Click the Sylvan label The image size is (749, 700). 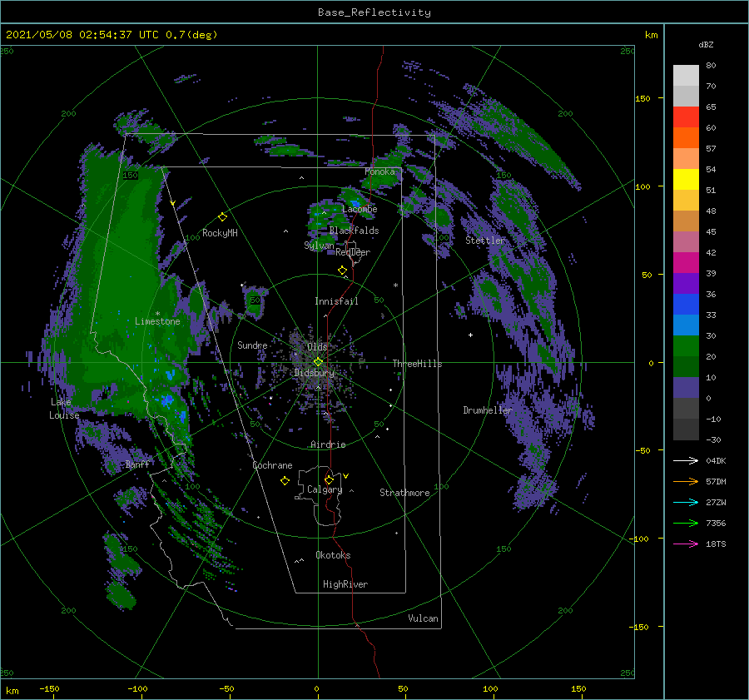tap(319, 246)
